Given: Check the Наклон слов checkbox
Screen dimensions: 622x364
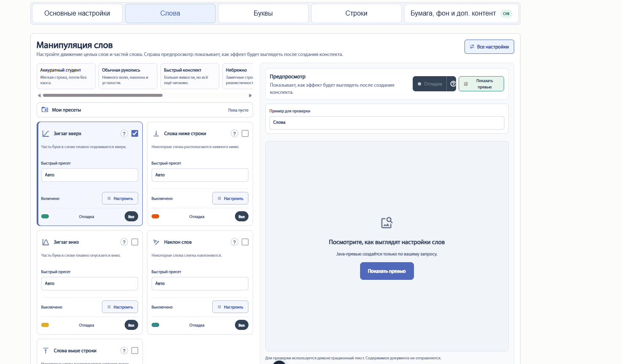Looking at the screenshot, I should point(245,242).
